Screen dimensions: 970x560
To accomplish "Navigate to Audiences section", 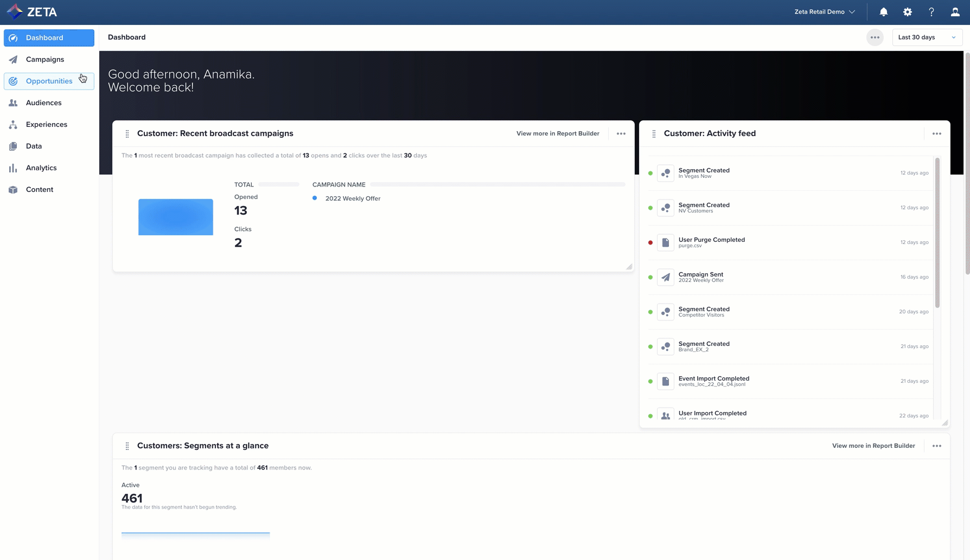I will click(49, 103).
